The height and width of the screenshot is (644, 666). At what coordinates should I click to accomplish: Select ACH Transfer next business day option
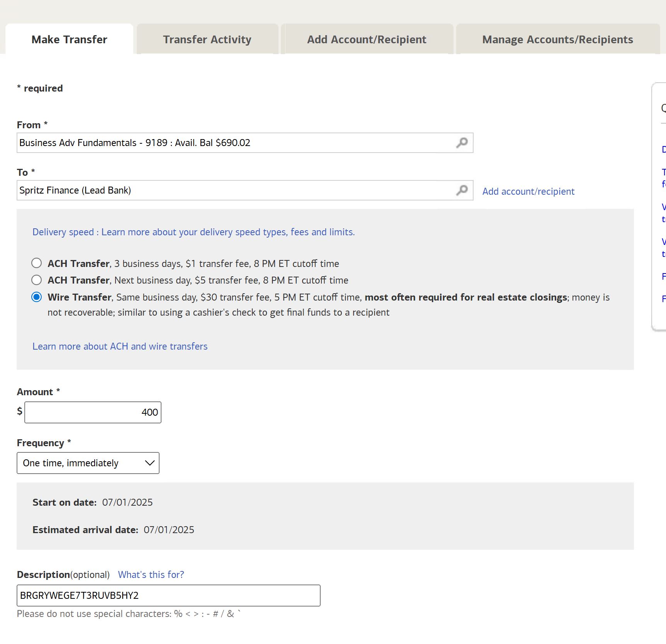(37, 280)
